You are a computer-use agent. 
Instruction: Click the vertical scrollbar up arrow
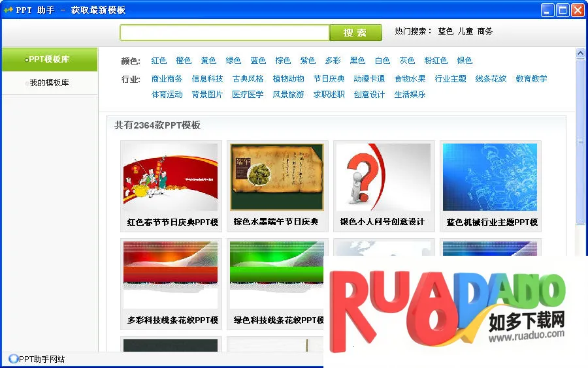click(x=580, y=54)
